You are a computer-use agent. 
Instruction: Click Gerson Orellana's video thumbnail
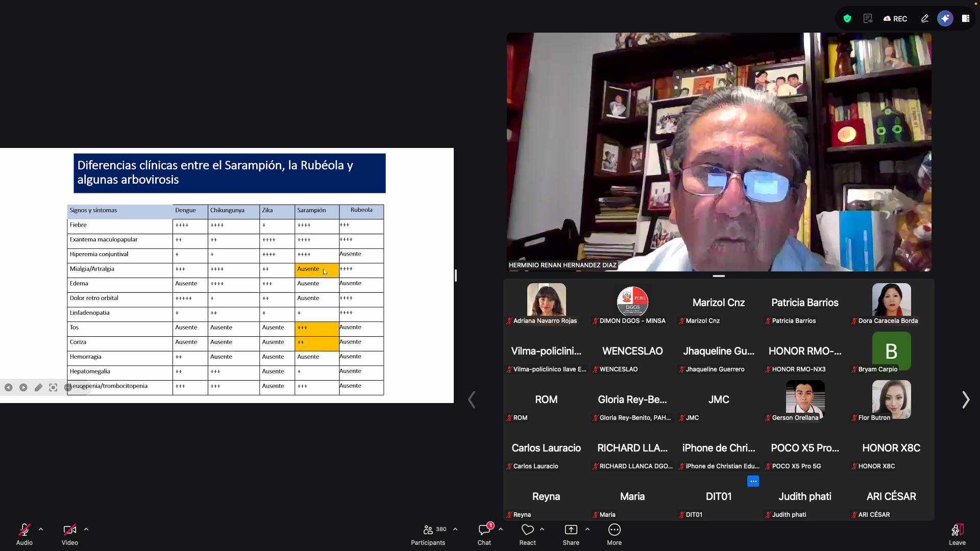[805, 399]
